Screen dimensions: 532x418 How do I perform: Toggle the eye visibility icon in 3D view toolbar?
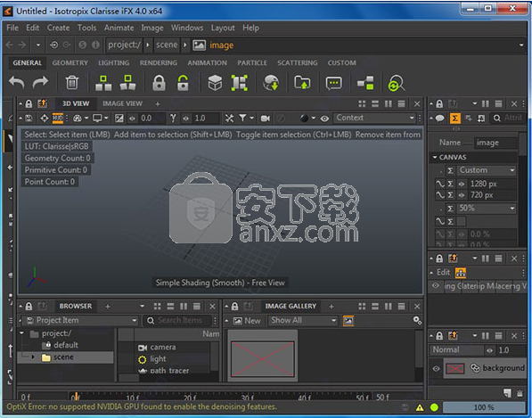coord(324,119)
